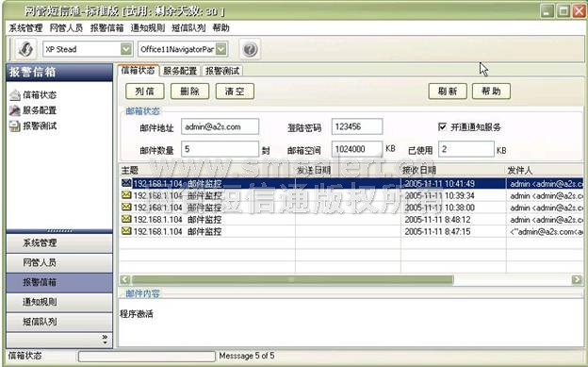Click the 程序激活 text in mail content

[137, 314]
